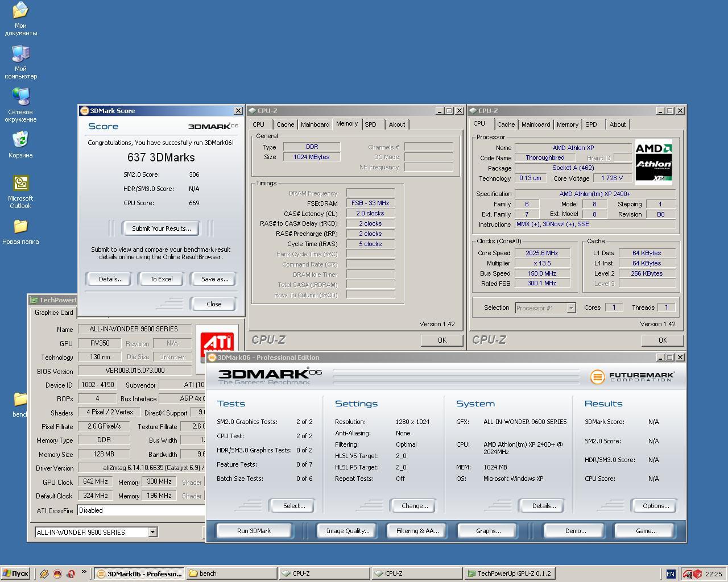Click Change button under Settings
This screenshot has height=582, width=728.
tap(415, 506)
